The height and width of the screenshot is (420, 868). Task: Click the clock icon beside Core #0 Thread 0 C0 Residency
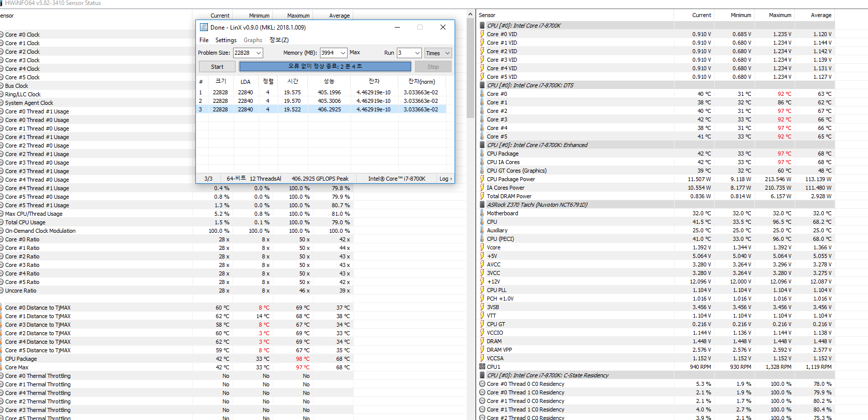(x=482, y=384)
